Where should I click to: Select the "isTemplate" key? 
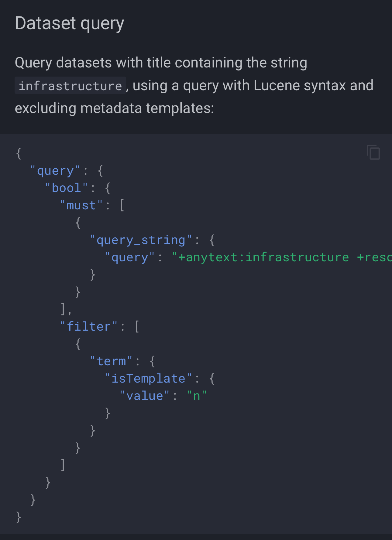(148, 379)
